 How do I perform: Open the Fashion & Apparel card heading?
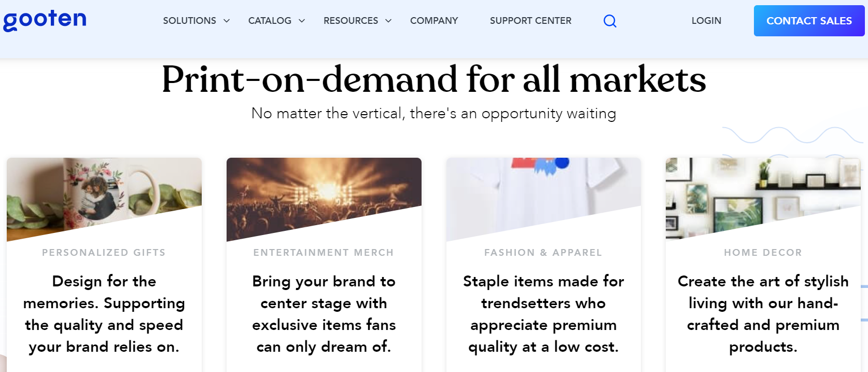(543, 253)
